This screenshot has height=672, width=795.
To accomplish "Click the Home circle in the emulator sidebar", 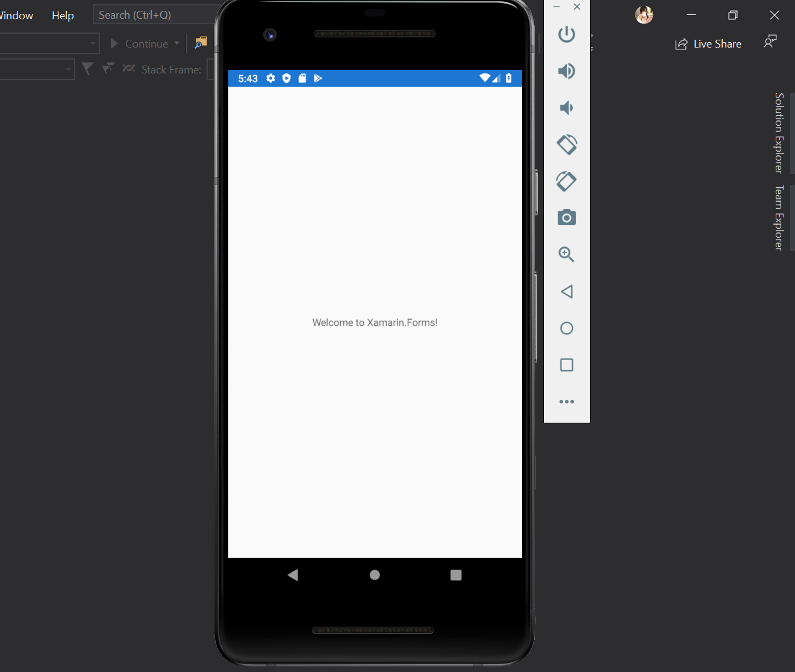I will 567,328.
